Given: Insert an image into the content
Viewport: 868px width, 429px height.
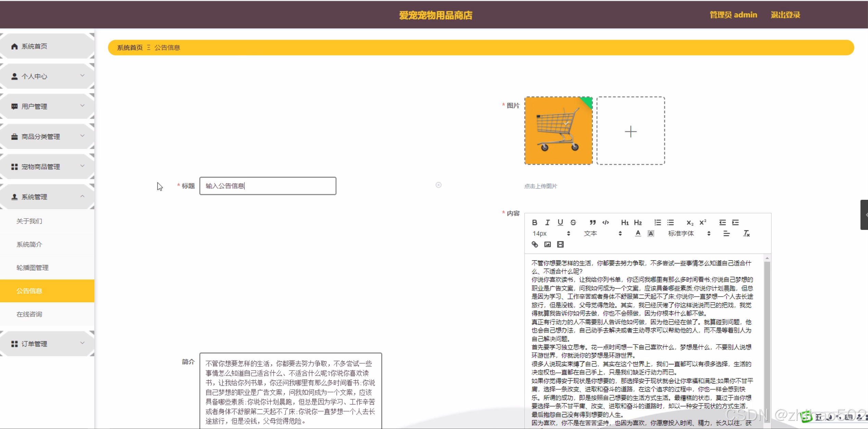Looking at the screenshot, I should pos(548,244).
